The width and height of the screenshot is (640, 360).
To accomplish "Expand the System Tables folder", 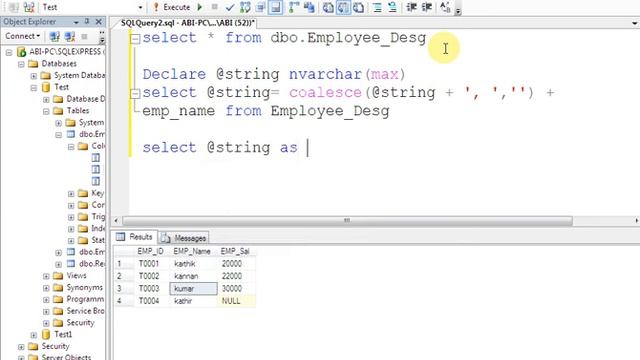I will (x=59, y=123).
